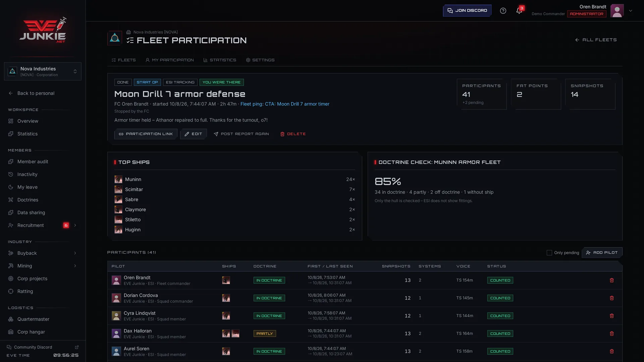Viewport: 644px width, 362px height.
Task: Click the STRAT OP tag
Action: [x=147, y=82]
